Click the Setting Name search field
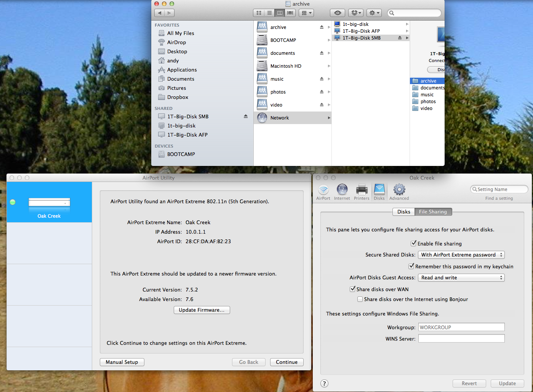This screenshot has height=392, width=533. click(499, 189)
